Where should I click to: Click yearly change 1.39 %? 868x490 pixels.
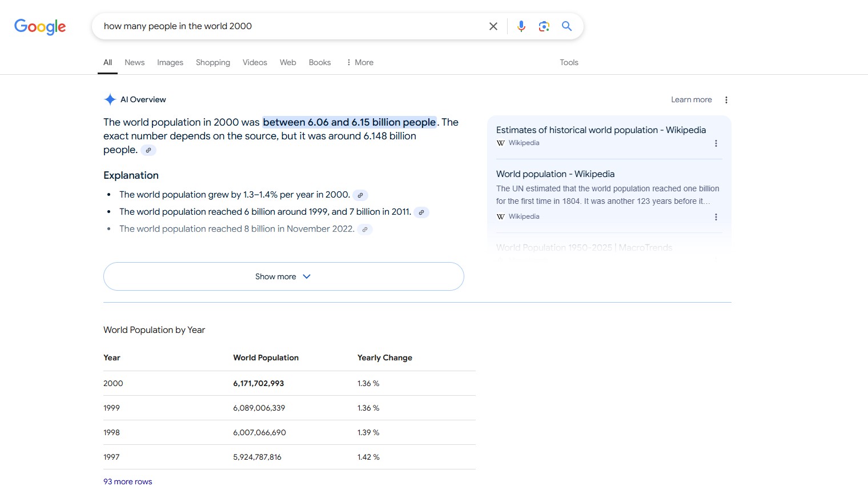point(368,432)
